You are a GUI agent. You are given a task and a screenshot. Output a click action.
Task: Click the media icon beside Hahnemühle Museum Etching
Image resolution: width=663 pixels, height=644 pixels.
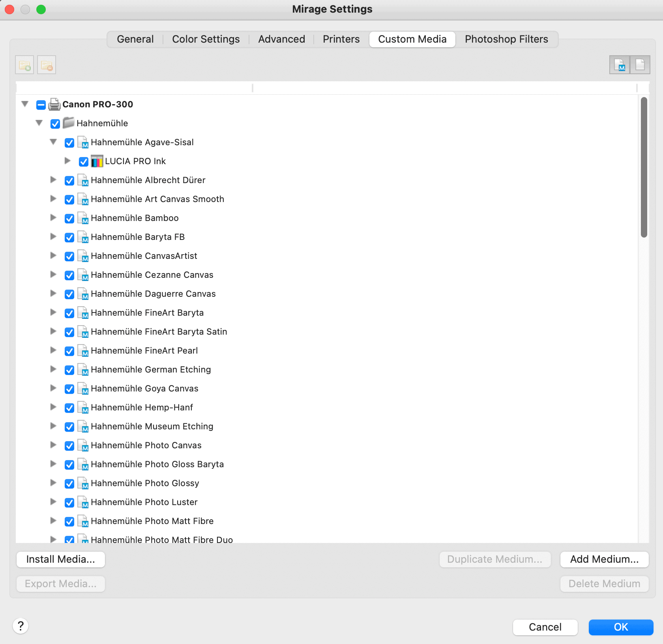tap(83, 426)
